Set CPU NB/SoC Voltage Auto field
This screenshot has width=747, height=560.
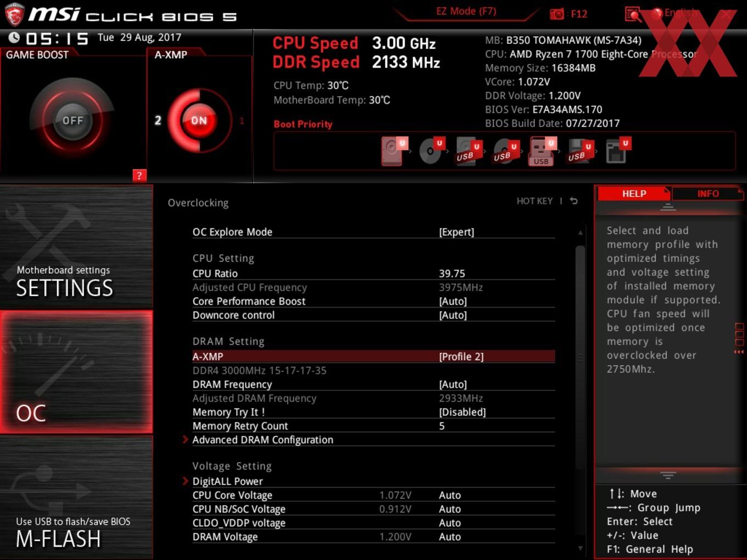[450, 509]
